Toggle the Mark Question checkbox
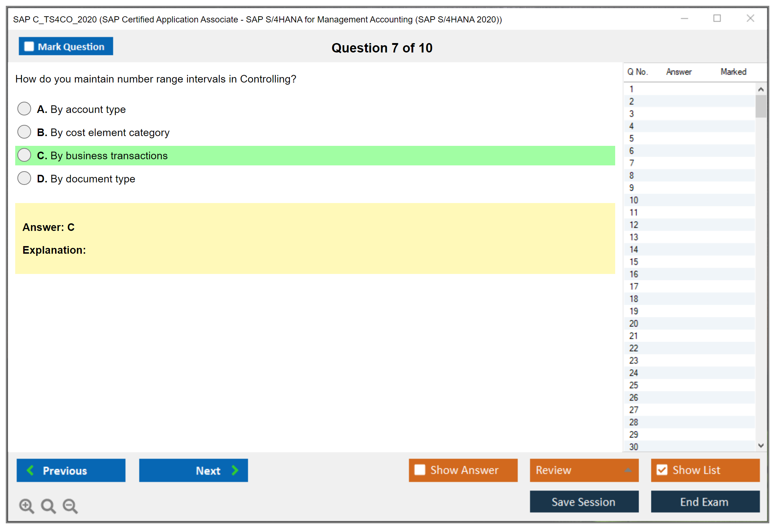The image size is (778, 532). [29, 46]
